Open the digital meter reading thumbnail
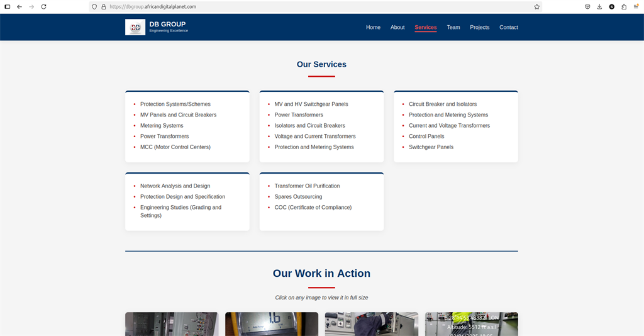Viewport: 644px width, 336px height. pos(272,324)
